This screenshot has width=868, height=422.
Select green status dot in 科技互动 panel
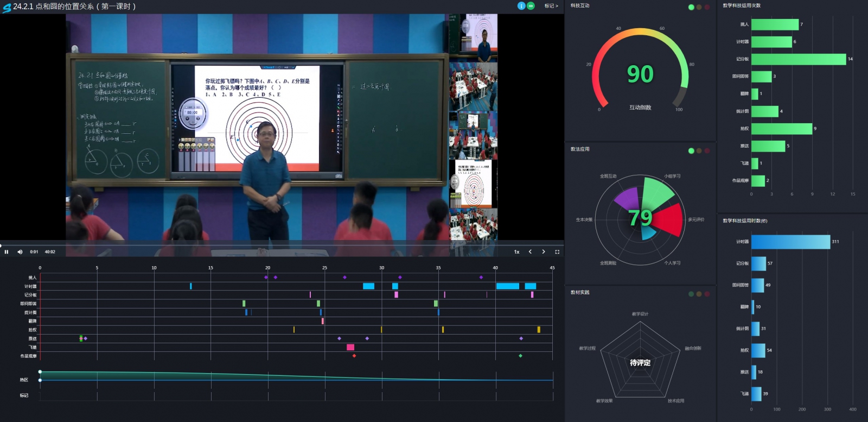coord(691,7)
